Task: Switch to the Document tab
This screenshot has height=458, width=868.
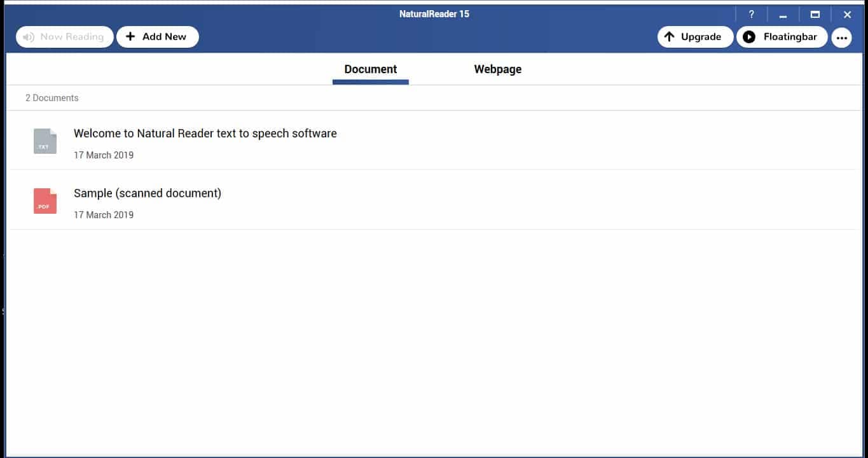Action: (x=371, y=69)
